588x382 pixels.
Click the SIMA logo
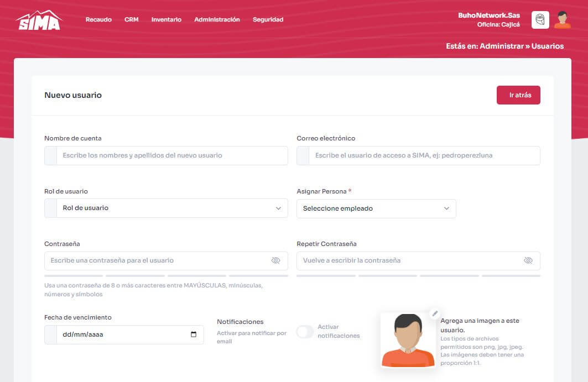pyautogui.click(x=39, y=20)
